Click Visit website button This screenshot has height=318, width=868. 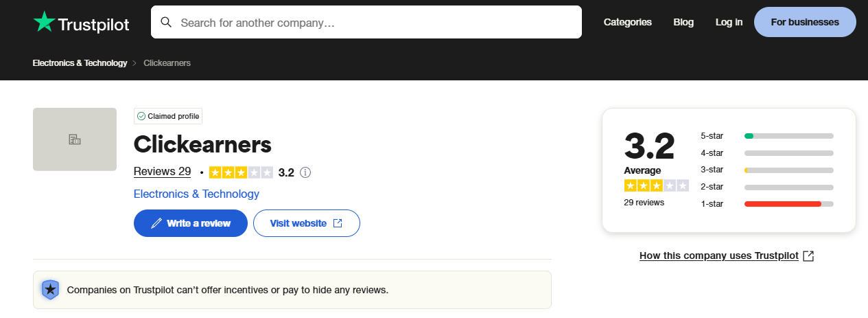pos(307,223)
